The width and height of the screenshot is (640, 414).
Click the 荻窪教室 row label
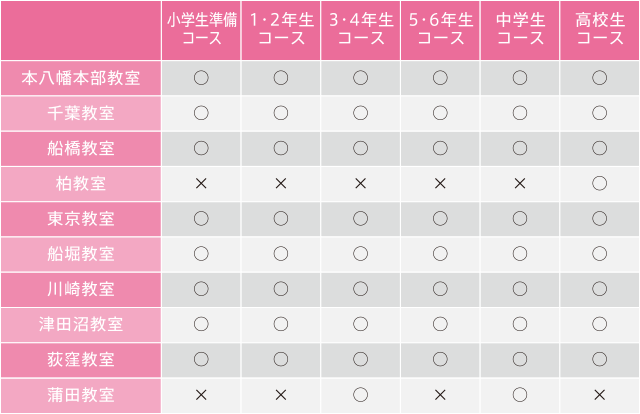point(81,360)
